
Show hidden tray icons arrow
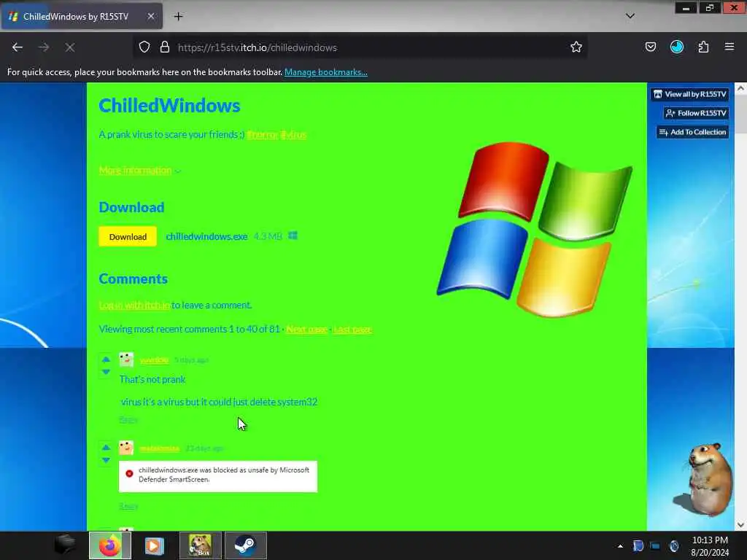coord(620,546)
